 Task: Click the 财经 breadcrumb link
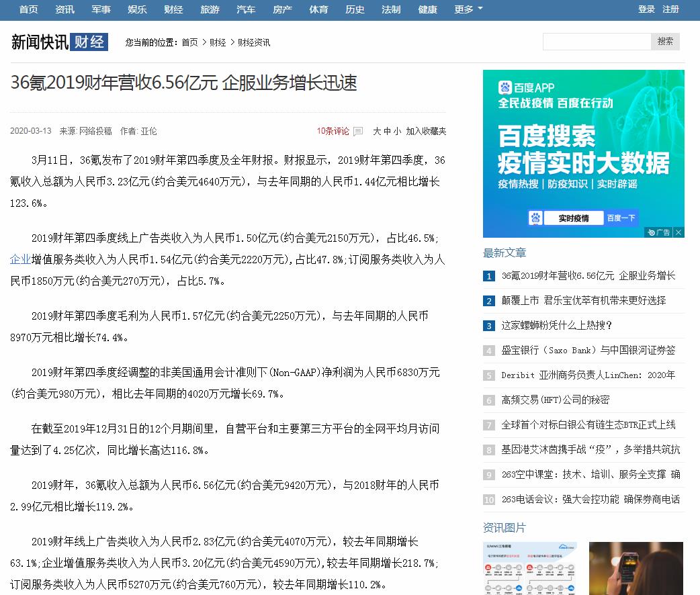pyautogui.click(x=218, y=42)
